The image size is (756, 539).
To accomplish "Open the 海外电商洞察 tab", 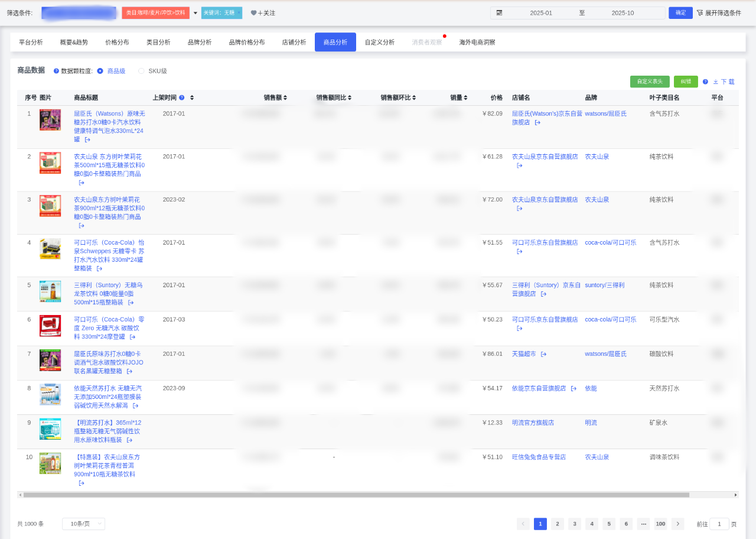I will pyautogui.click(x=477, y=42).
